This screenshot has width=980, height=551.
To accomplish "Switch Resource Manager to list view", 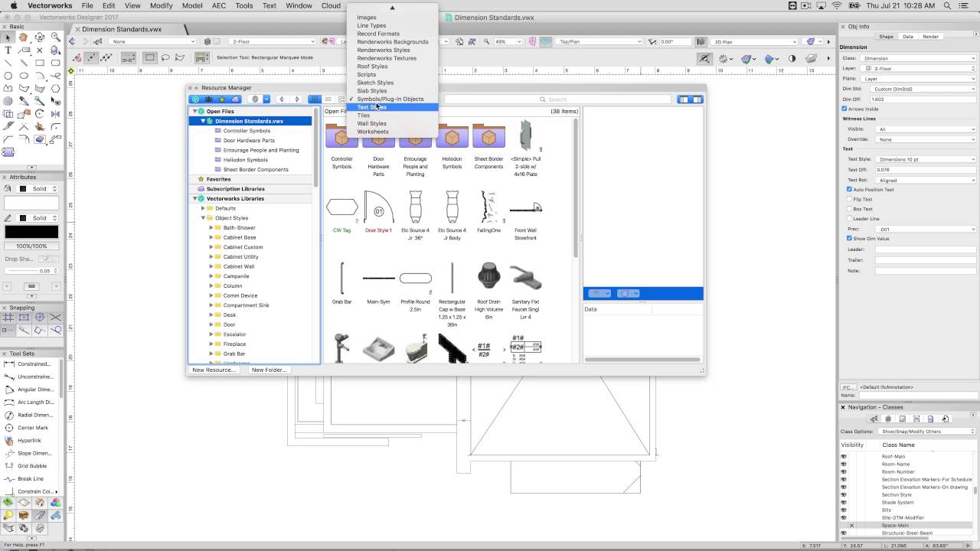I will click(328, 99).
